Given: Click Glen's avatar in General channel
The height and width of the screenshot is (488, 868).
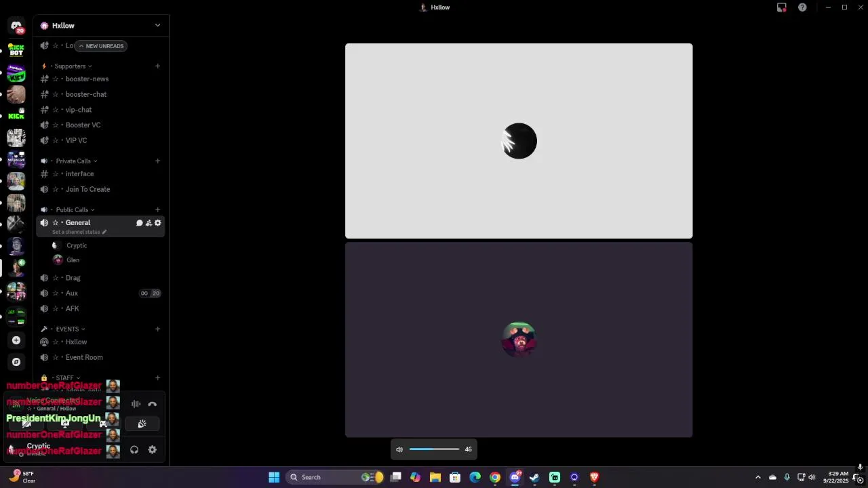Looking at the screenshot, I should click(x=58, y=260).
